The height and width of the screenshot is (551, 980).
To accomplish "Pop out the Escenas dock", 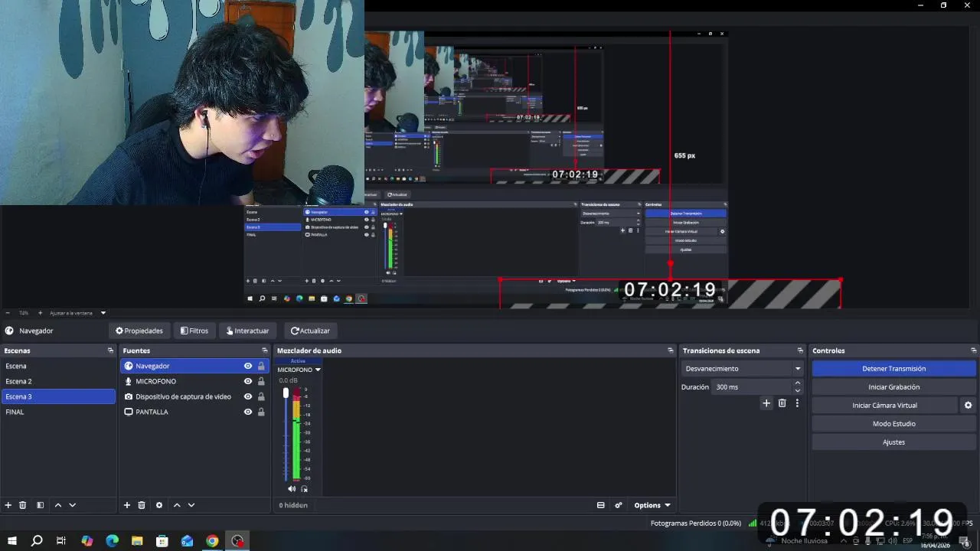I will (110, 350).
